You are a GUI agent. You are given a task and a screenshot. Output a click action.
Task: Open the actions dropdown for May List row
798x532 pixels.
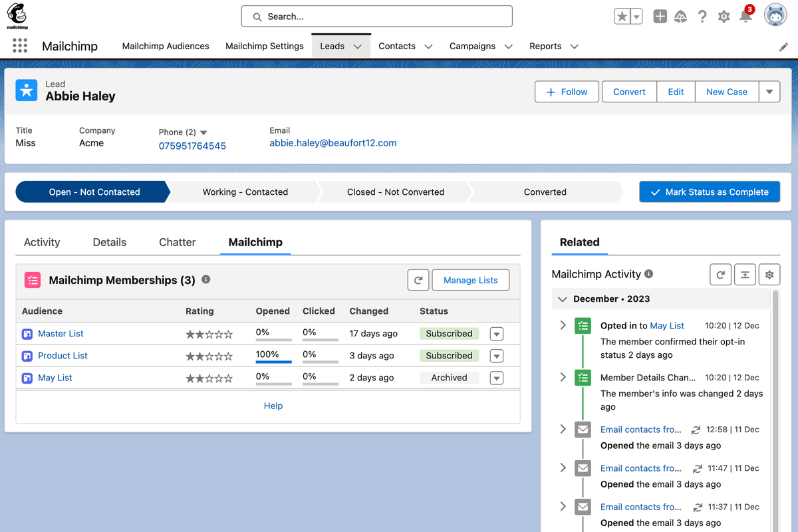(496, 378)
